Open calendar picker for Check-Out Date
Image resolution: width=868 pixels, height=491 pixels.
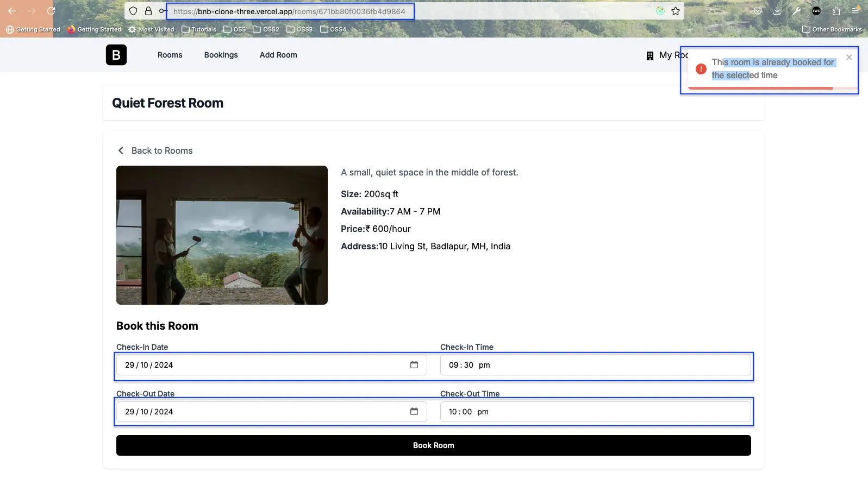[x=414, y=411]
